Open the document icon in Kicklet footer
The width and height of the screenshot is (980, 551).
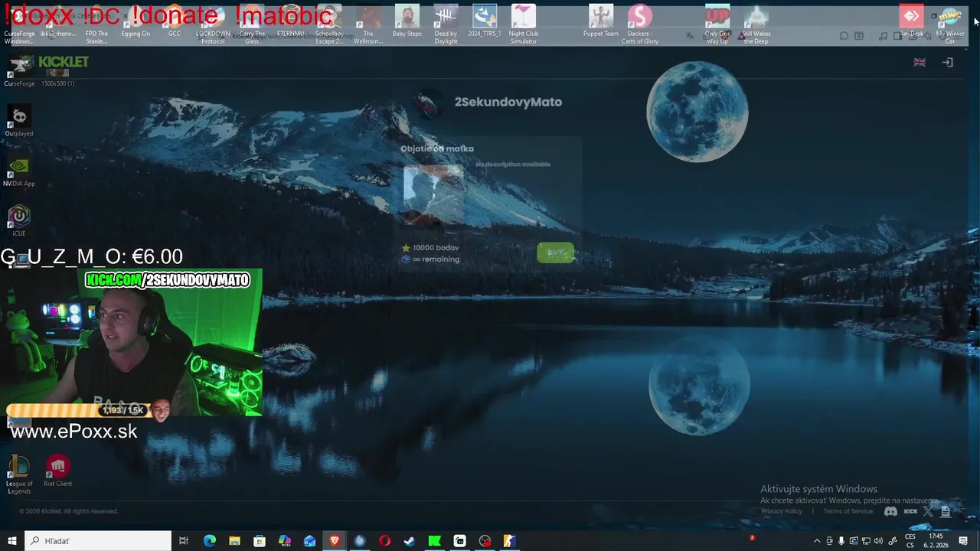(x=946, y=511)
